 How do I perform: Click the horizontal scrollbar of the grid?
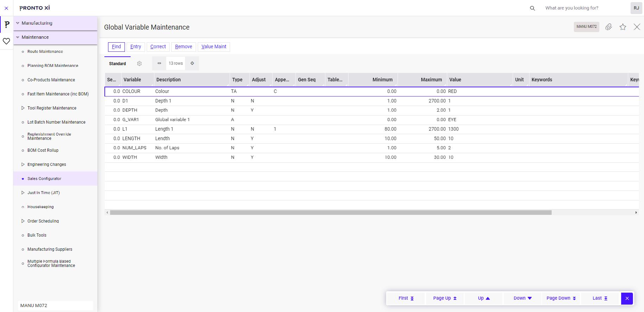(331, 212)
